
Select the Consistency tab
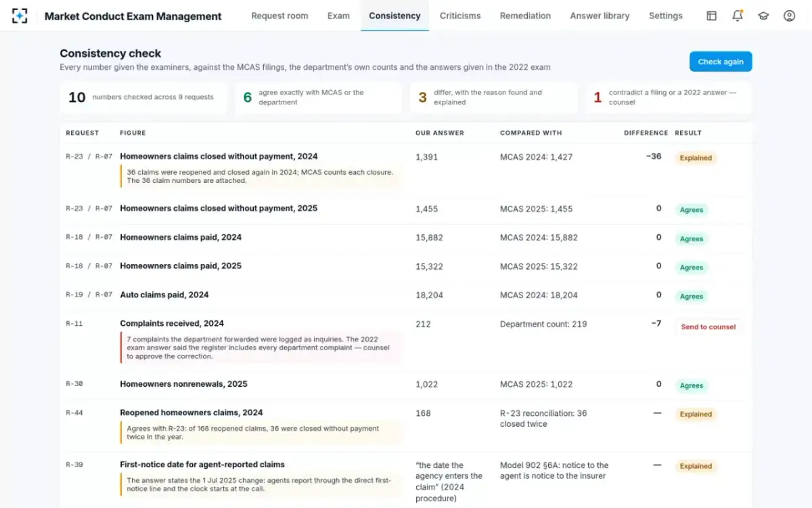(394, 16)
